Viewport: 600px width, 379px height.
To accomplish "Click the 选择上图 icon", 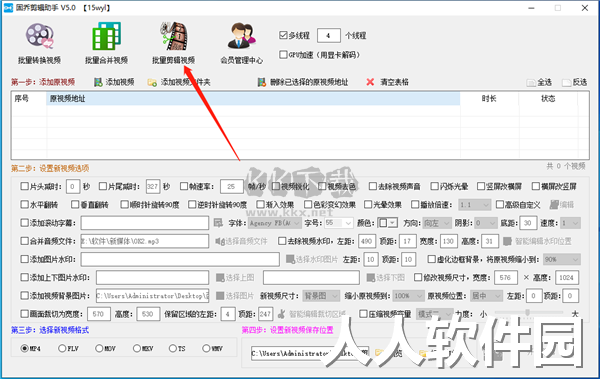I will (x=220, y=278).
